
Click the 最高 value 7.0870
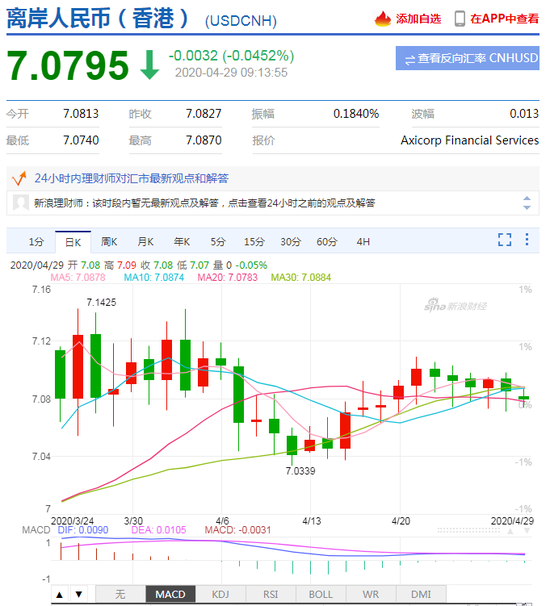[204, 140]
